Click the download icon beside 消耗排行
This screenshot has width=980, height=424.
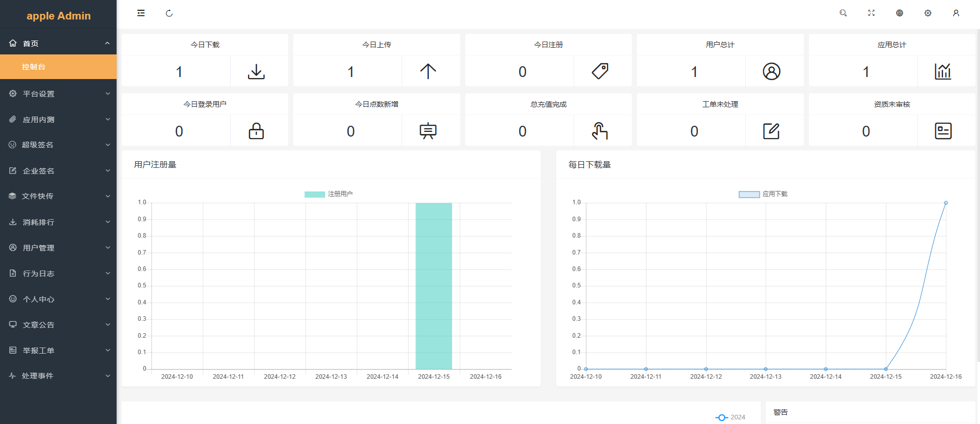13,222
